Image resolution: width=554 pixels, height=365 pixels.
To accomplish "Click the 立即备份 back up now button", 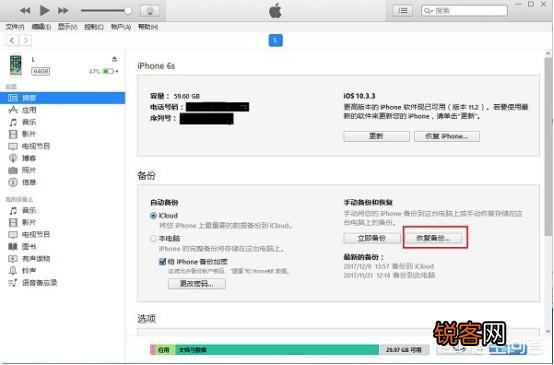I will 372,238.
